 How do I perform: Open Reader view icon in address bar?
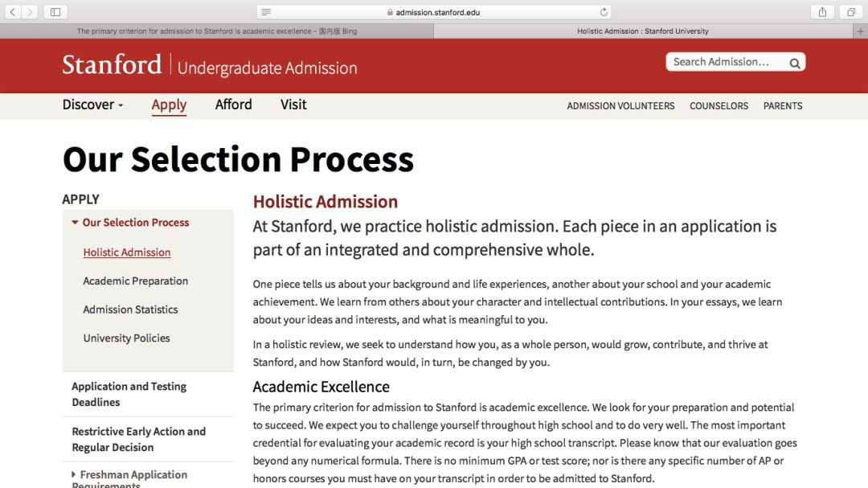click(x=266, y=11)
